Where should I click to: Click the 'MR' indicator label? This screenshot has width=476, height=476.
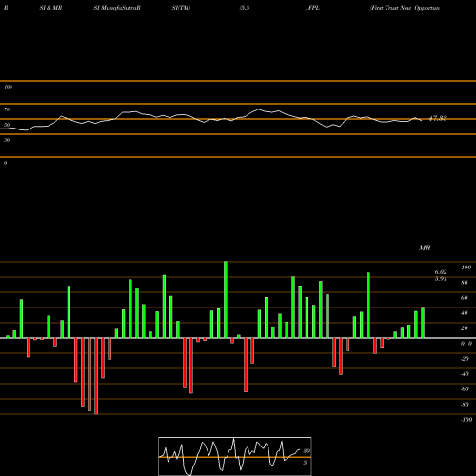(425, 248)
